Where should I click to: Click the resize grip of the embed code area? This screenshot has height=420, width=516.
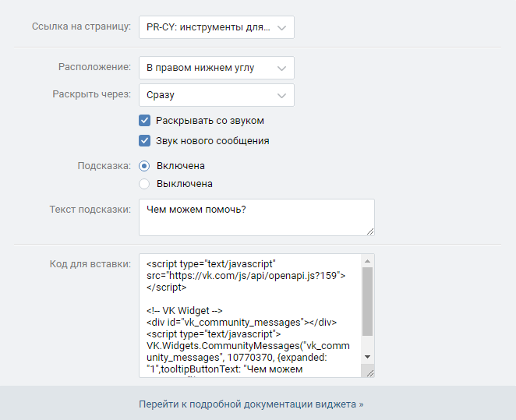tap(369, 372)
